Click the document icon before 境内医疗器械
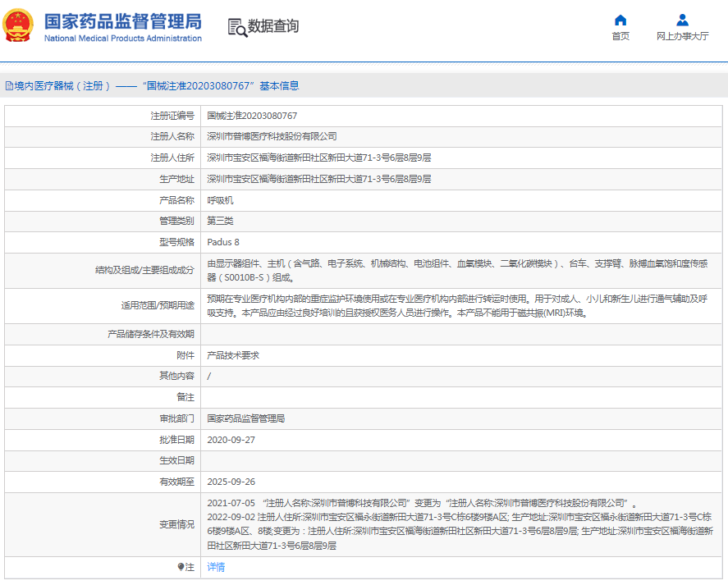This screenshot has width=728, height=585. (8, 85)
